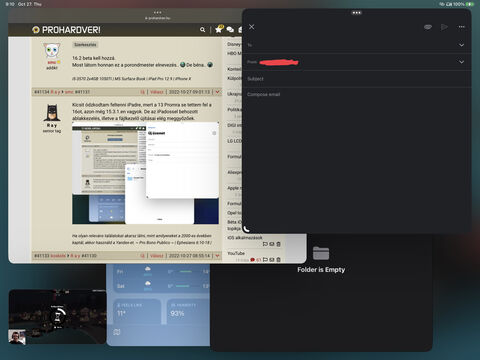Open the YouTube topic in the sidebar
Image resolution: width=480 pixels, height=360 pixels.
tap(236, 253)
